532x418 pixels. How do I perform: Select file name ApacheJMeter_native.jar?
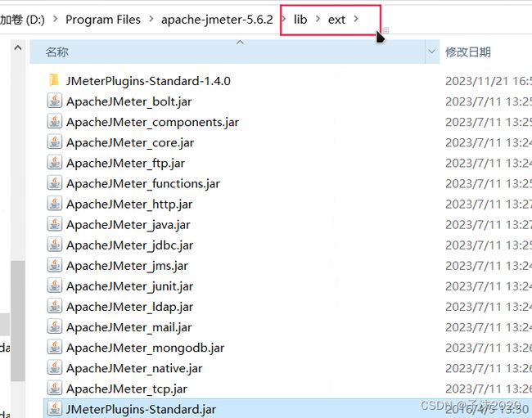134,368
